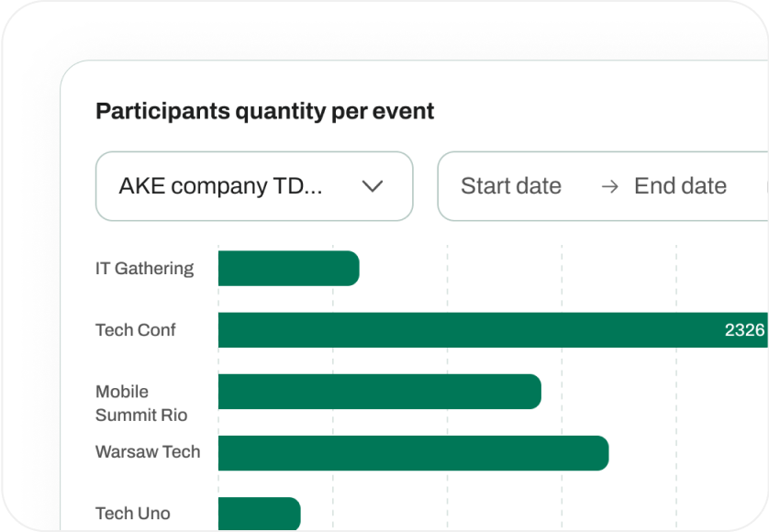Select the Tech Conf bar

click(x=493, y=330)
